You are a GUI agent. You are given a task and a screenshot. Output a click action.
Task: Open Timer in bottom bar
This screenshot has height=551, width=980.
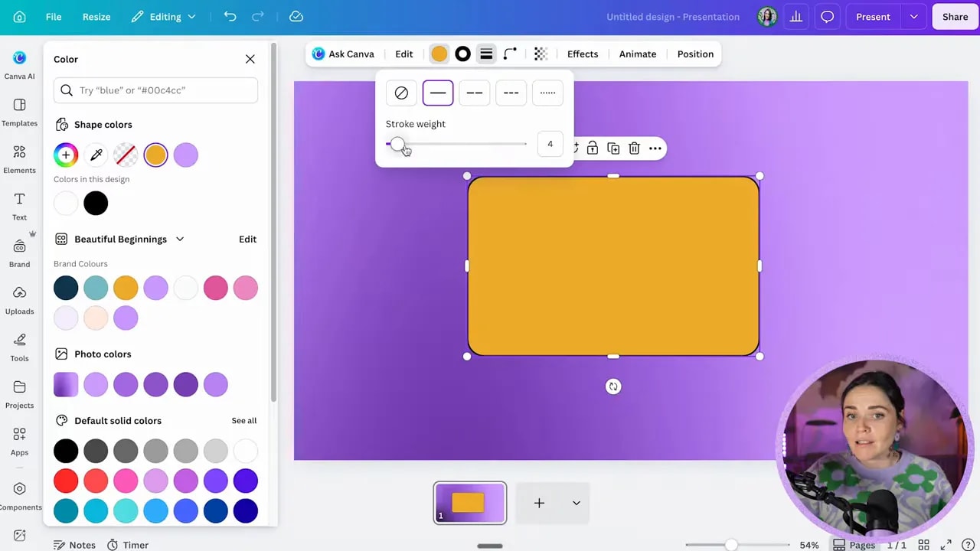coord(127,545)
